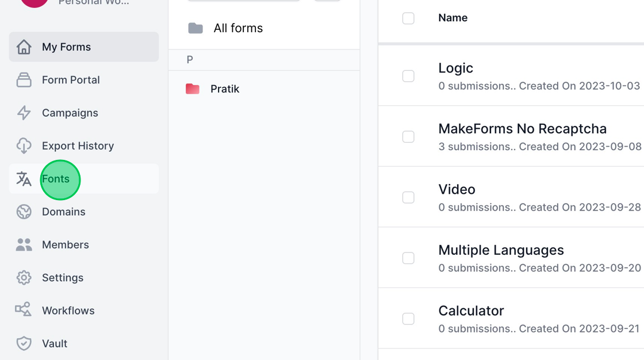Click the Domains globe icon
Image resolution: width=644 pixels, height=360 pixels.
click(24, 212)
